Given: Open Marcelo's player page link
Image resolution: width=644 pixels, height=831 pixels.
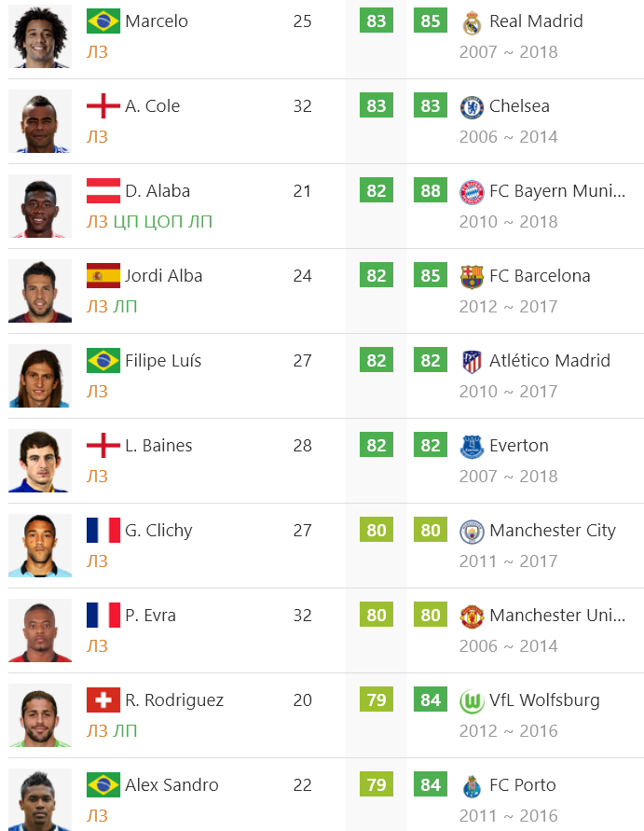Looking at the screenshot, I should pos(157,21).
